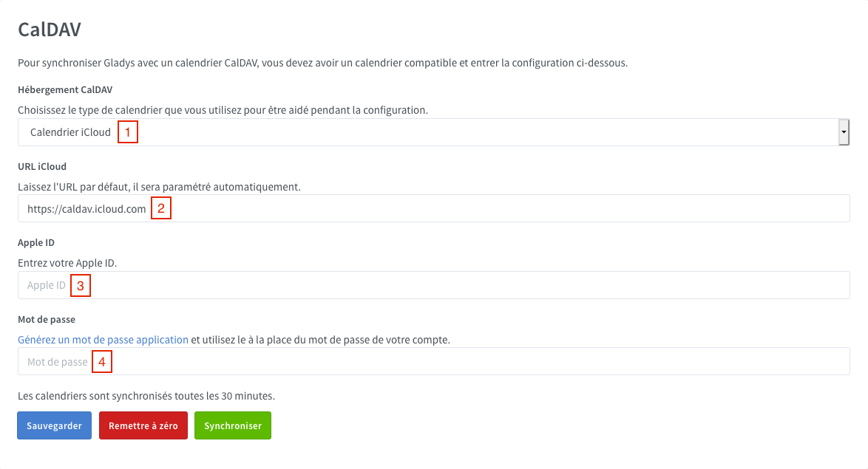Screen dimensions: 868x469
Task: Click the 30 minutes sync notice text
Action: tap(146, 396)
